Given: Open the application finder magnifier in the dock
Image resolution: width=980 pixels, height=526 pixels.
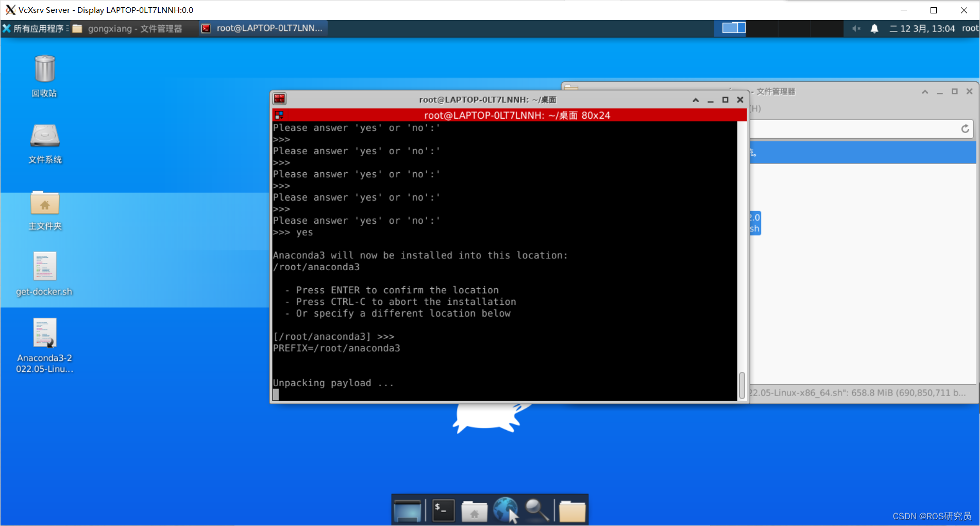Looking at the screenshot, I should 536,511.
